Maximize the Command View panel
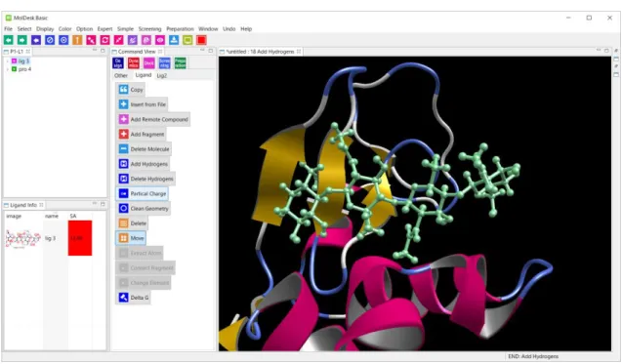623x364 pixels. coord(211,51)
